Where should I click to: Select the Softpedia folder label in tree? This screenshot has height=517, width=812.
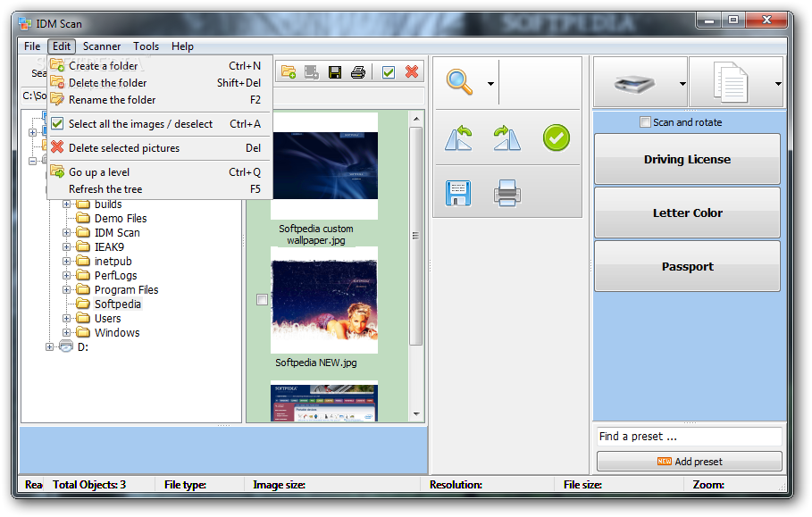(118, 304)
